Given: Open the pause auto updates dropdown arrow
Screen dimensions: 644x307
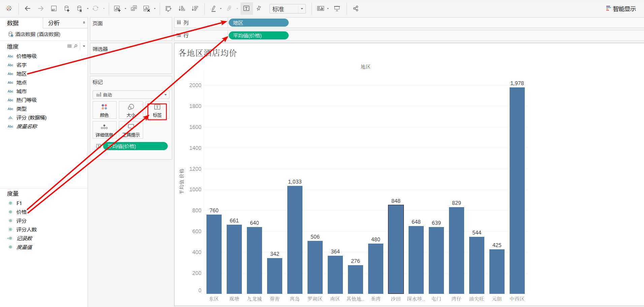Looking at the screenshot, I should [x=88, y=9].
